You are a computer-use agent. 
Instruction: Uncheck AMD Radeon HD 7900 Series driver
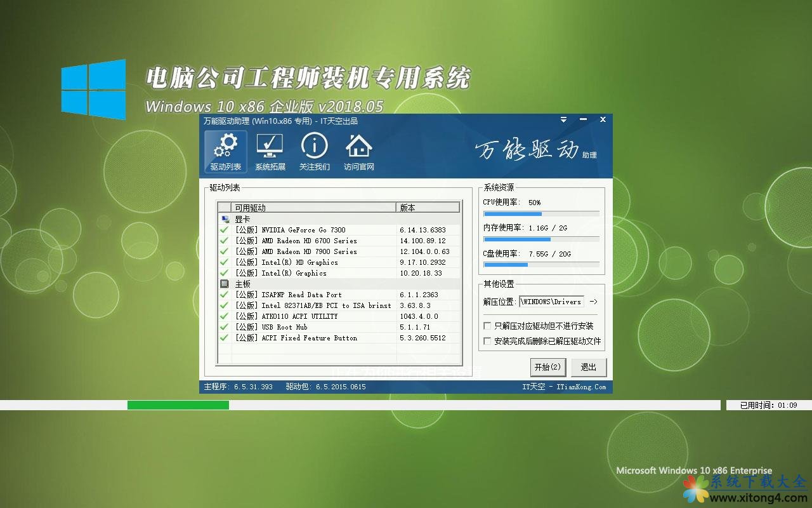tap(224, 251)
